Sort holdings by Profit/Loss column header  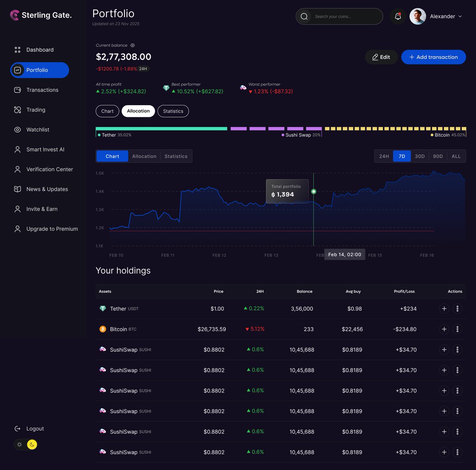[x=404, y=291]
